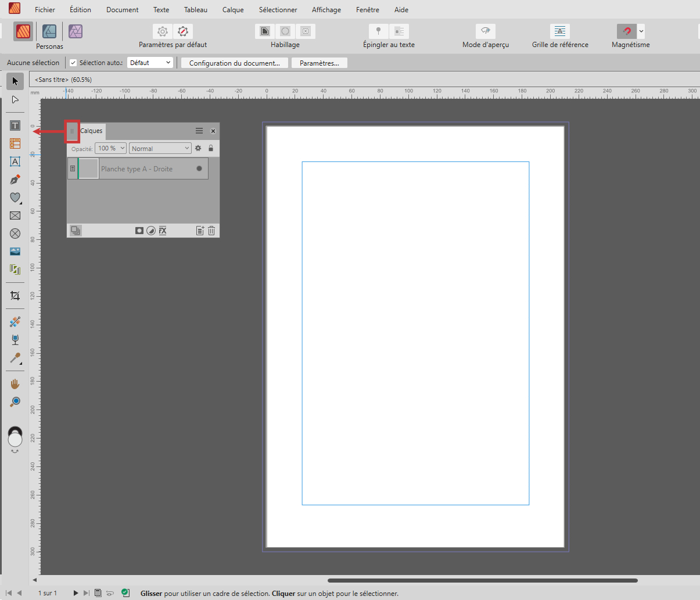The image size is (700, 600).
Task: Click Configuration du document button
Action: (x=235, y=63)
